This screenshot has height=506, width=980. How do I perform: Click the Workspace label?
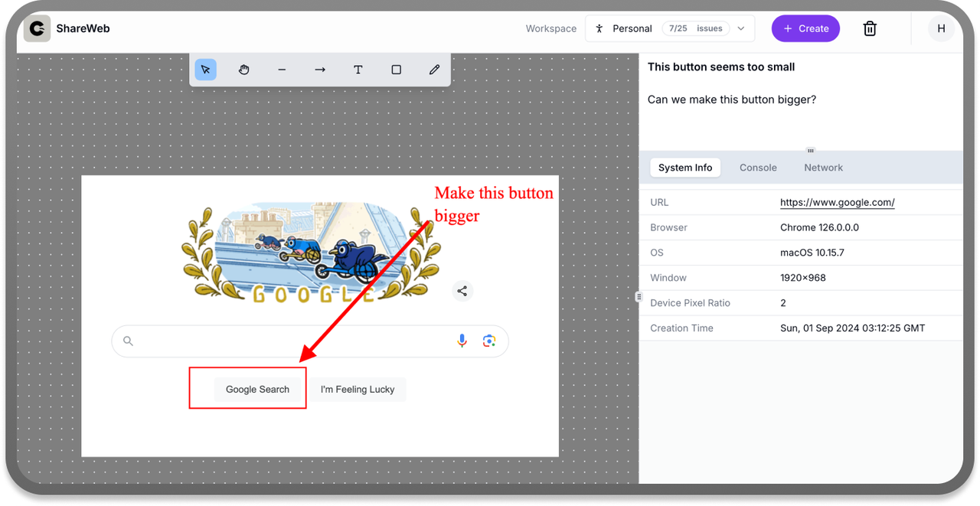click(550, 28)
